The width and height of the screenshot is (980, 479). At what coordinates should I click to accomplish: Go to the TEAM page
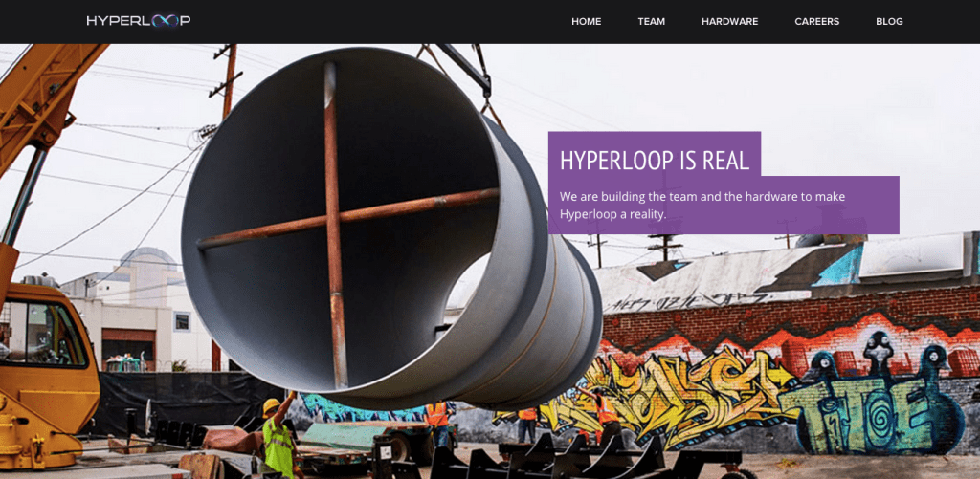(651, 21)
